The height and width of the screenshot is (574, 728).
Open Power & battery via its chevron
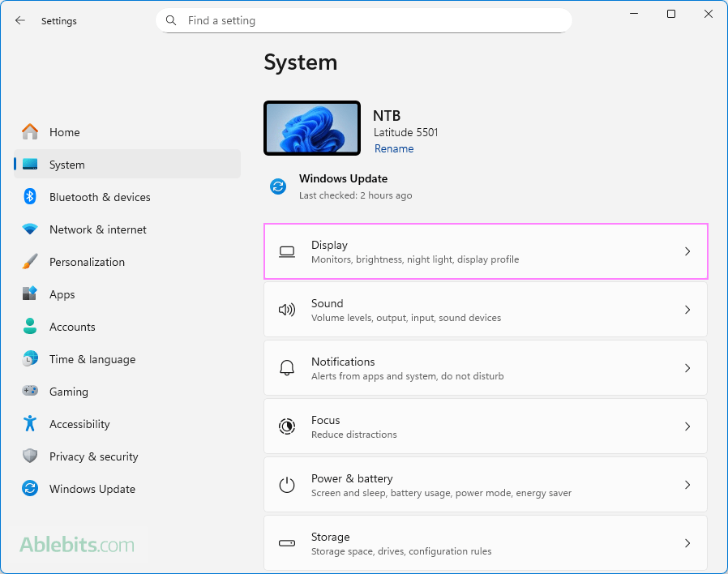coord(687,485)
